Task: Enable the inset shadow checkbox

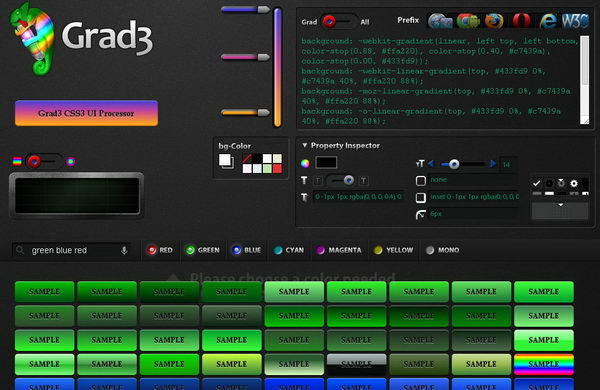Action: coord(421,197)
